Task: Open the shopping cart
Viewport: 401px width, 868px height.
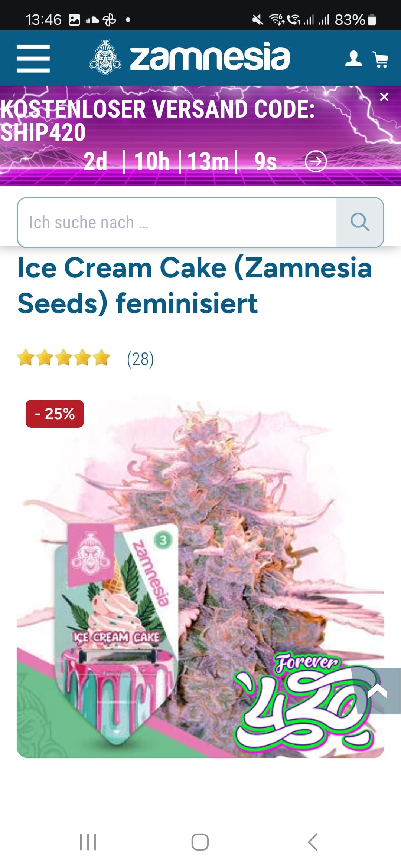Action: 381,59
